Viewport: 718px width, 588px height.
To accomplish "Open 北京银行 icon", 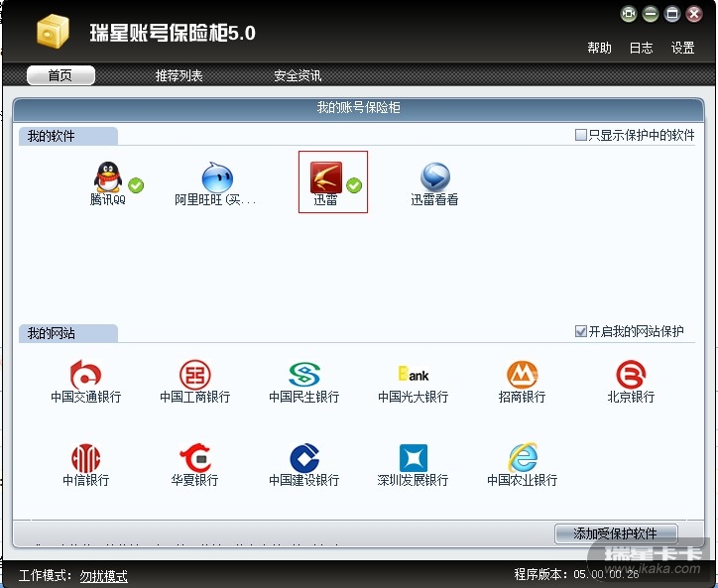I will point(631,374).
